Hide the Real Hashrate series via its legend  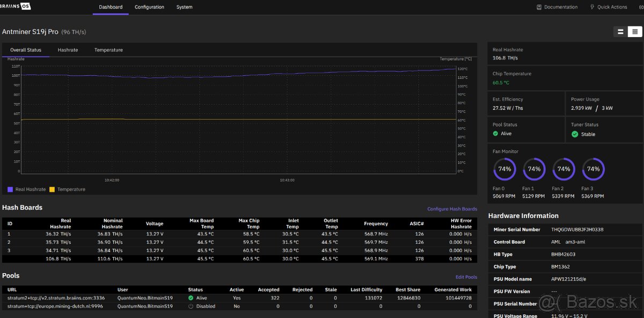click(10, 189)
